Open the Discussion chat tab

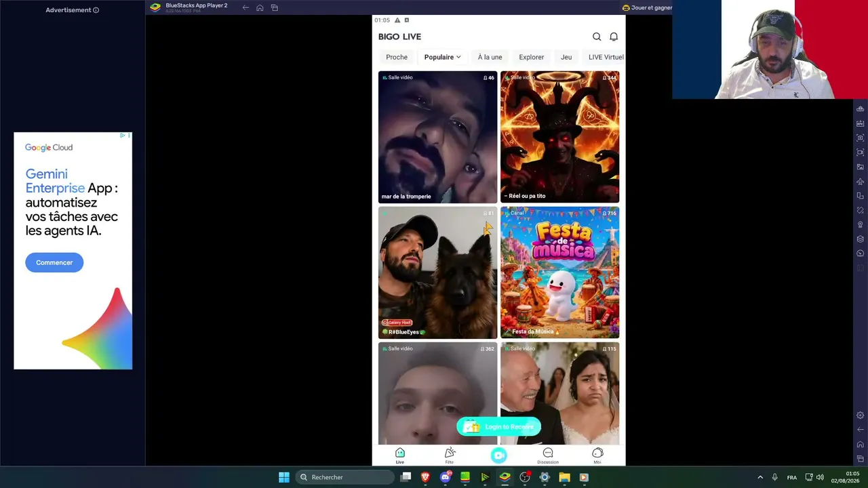548,455
